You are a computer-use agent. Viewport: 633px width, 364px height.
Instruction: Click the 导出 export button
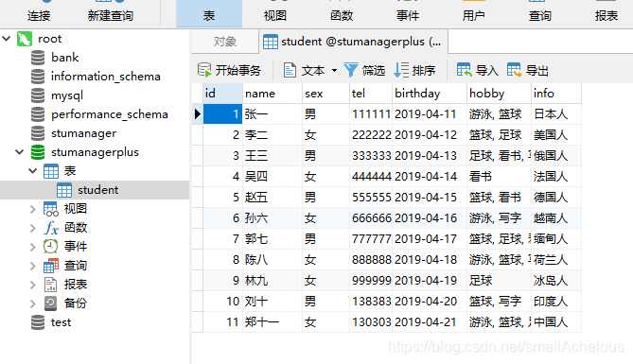(x=528, y=71)
